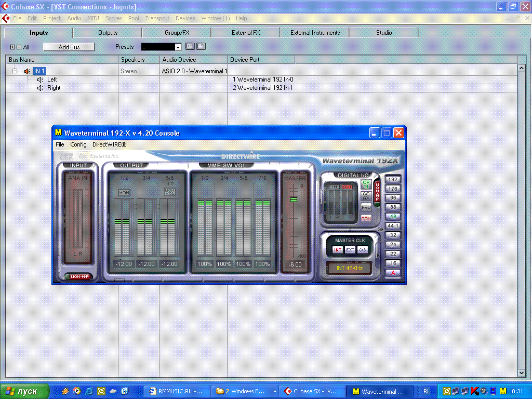Open the DirectWIRE menu in Waveterminal console
This screenshot has width=532, height=399.
pyautogui.click(x=109, y=144)
